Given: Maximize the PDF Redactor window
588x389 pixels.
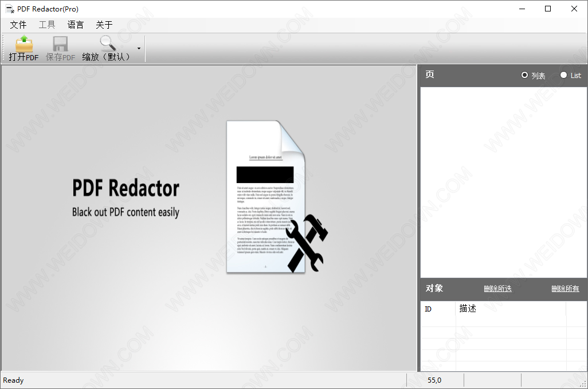Looking at the screenshot, I should point(548,9).
